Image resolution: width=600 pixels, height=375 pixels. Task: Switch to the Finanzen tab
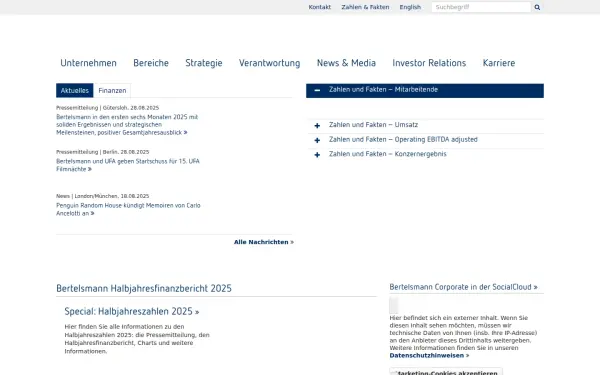click(112, 90)
